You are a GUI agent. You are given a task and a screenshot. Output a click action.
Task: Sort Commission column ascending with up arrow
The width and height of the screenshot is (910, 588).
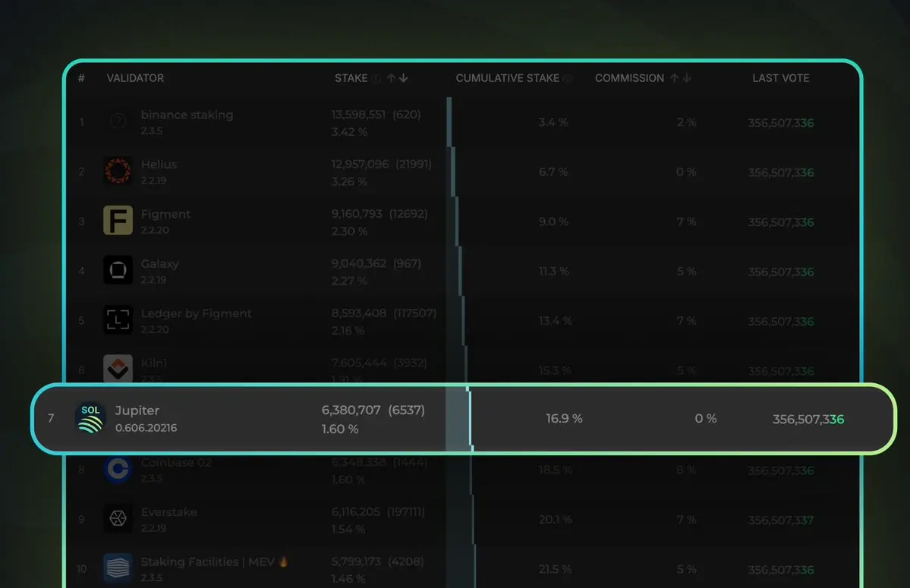(674, 77)
